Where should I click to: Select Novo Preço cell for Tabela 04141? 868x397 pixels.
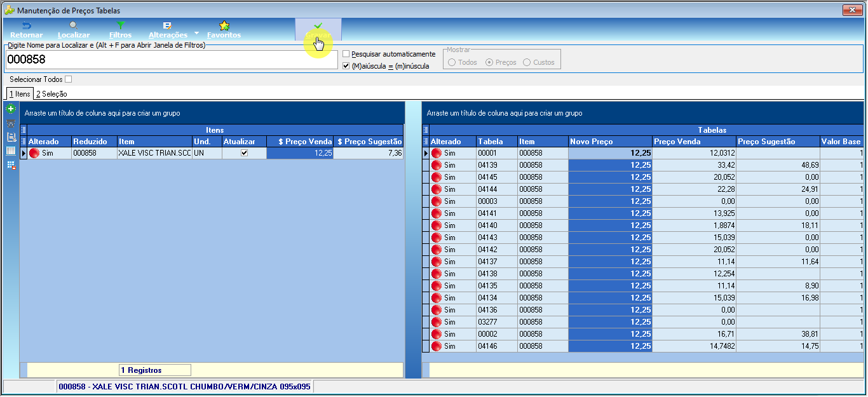(x=610, y=213)
